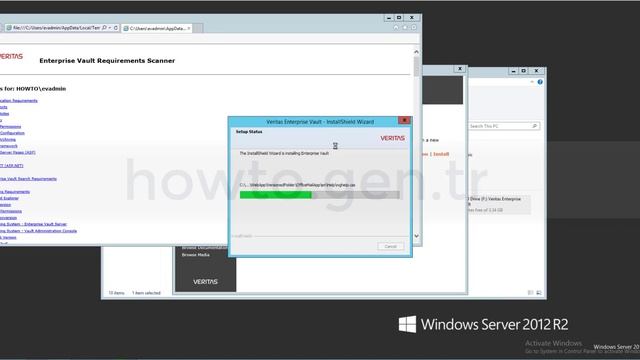640x360 pixels.
Task: Collapse the File Explorer ribbon chevron
Action: [532, 82]
